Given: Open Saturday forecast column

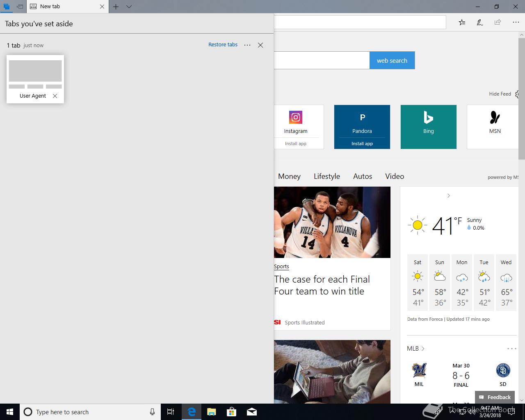Looking at the screenshot, I should click(x=418, y=283).
